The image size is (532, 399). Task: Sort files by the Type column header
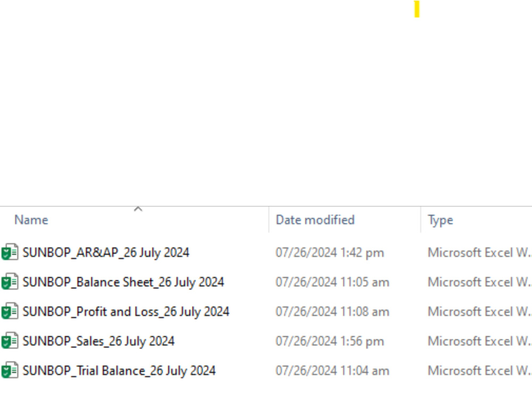440,220
